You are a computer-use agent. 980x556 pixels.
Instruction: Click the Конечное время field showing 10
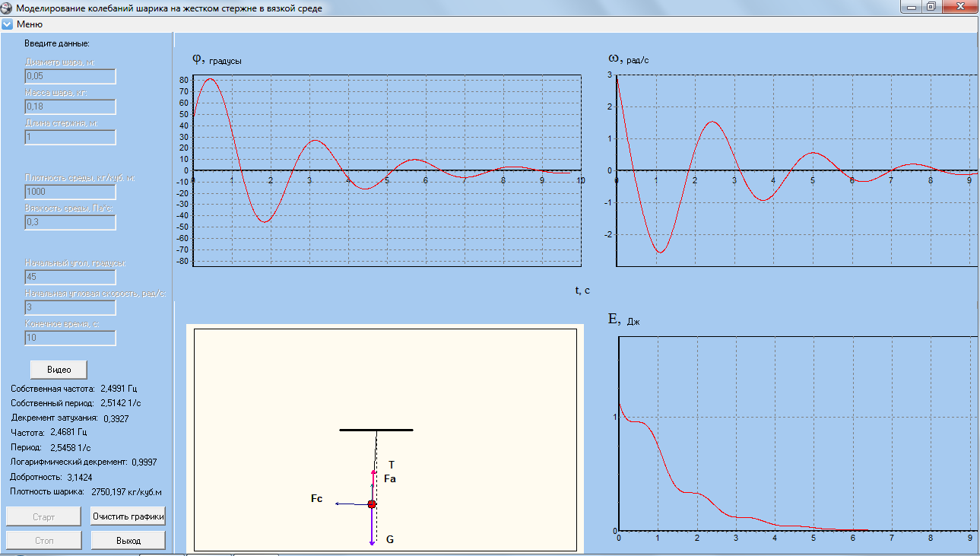point(70,338)
